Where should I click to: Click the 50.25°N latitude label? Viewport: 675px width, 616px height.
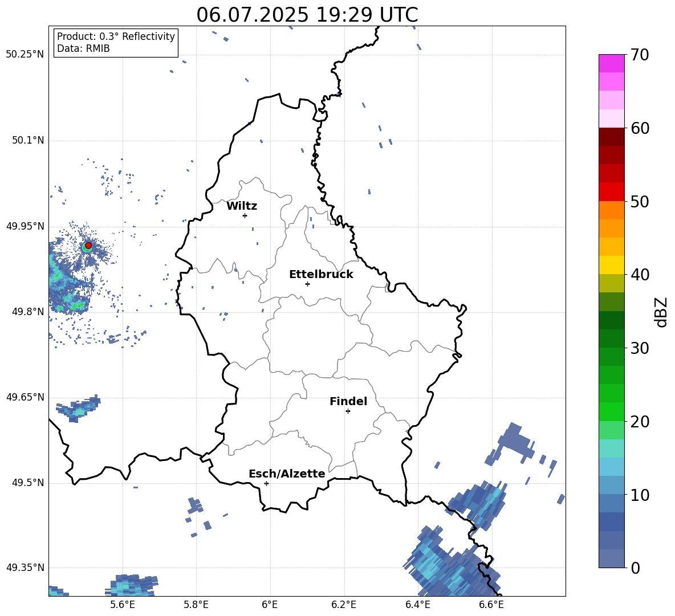[x=25, y=55]
